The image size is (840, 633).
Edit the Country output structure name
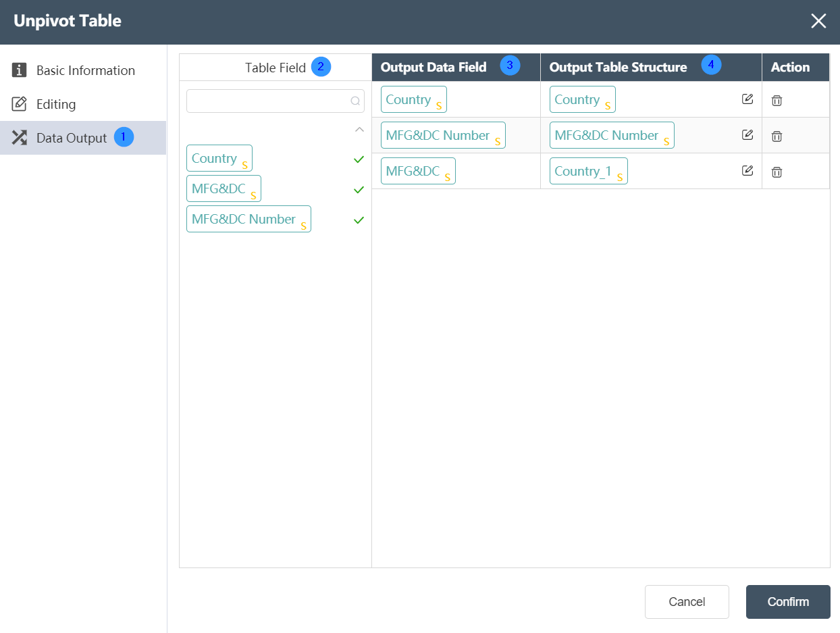point(747,99)
